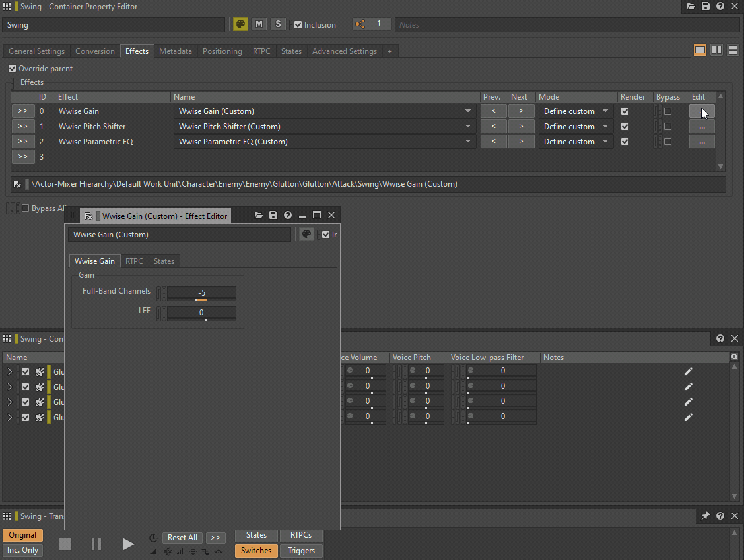Select previous preset for Wwise Gain
Screen dimensions: 744x560
tap(494, 111)
